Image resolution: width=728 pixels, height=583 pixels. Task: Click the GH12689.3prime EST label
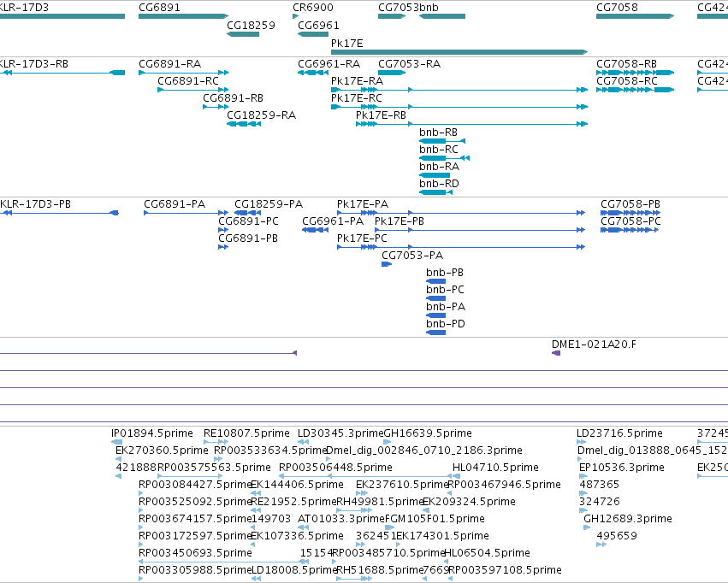pos(628,519)
